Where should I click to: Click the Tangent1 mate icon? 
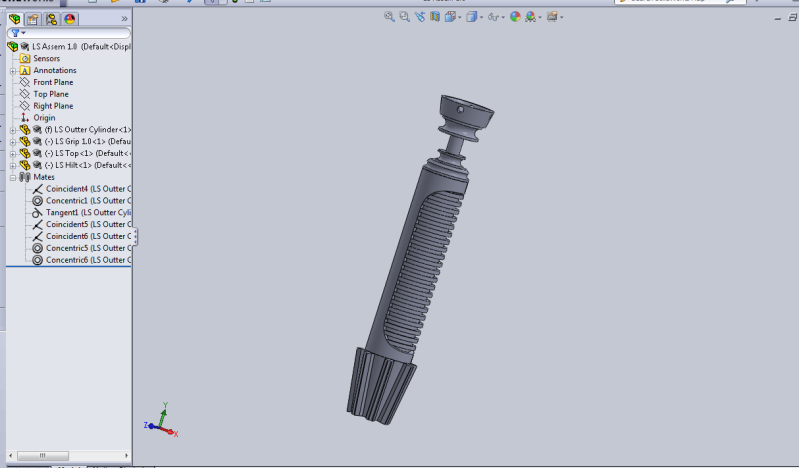(37, 213)
